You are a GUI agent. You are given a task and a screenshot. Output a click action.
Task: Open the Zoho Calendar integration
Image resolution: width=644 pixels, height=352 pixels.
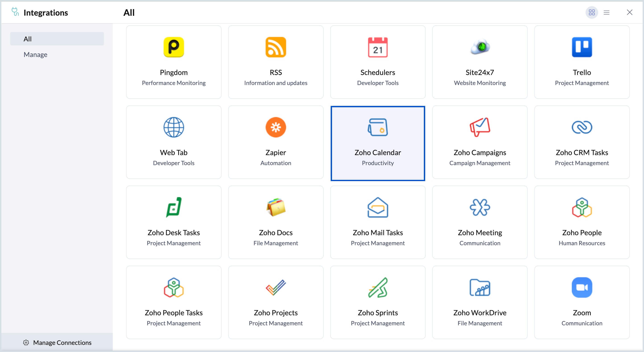tap(377, 142)
